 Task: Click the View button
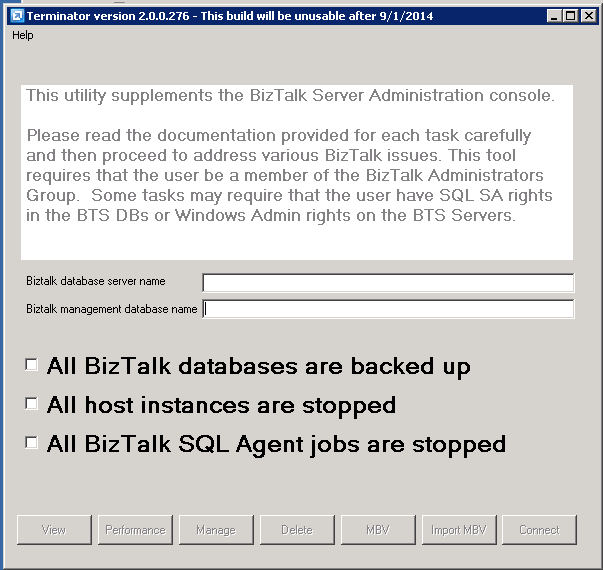(54, 530)
